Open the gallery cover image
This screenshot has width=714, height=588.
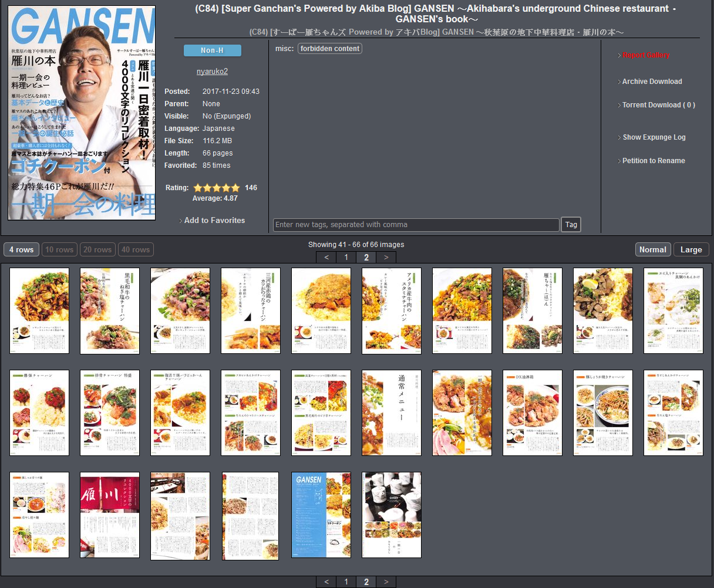[82, 113]
